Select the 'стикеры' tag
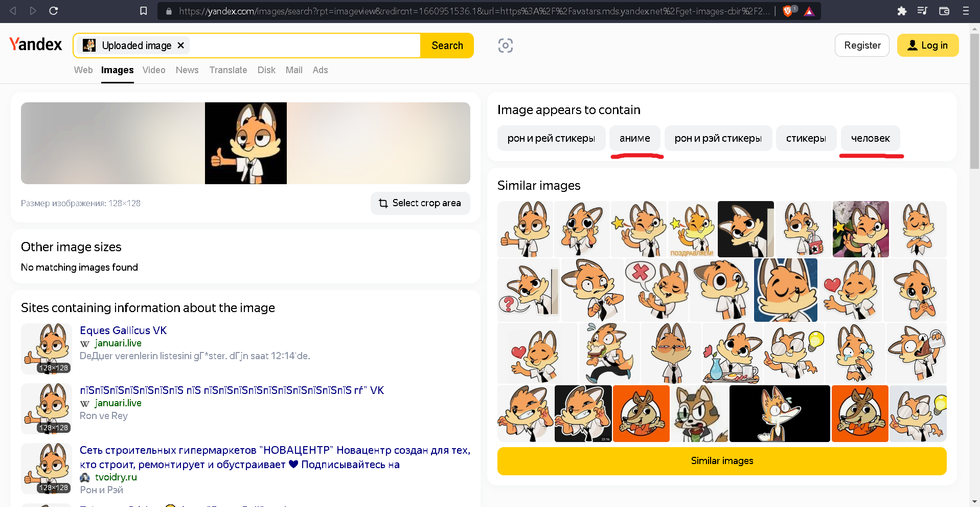The height and width of the screenshot is (507, 980). (806, 138)
